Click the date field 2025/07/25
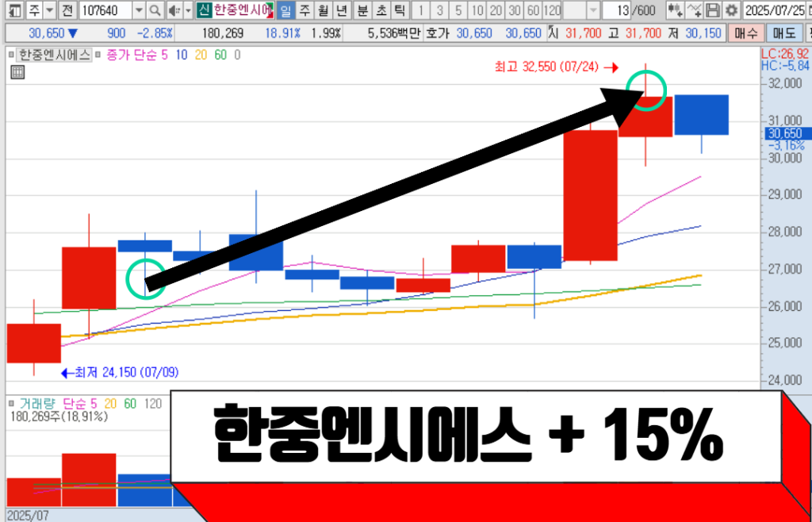 772,10
